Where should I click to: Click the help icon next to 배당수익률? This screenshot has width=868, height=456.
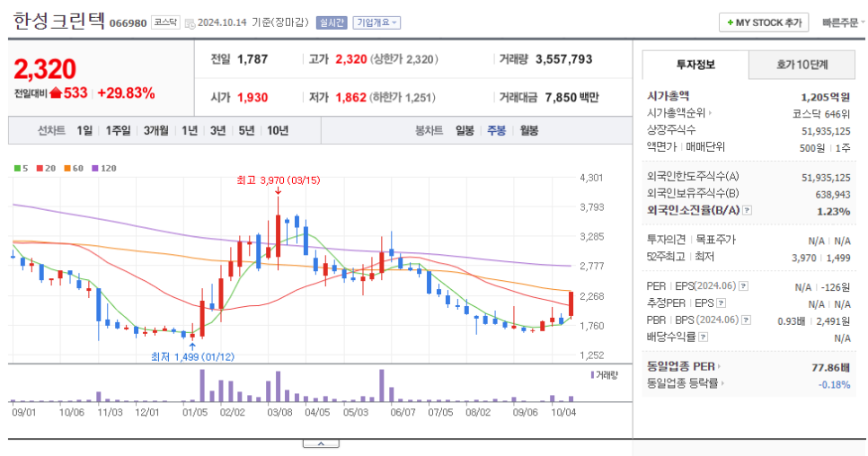pyautogui.click(x=703, y=337)
